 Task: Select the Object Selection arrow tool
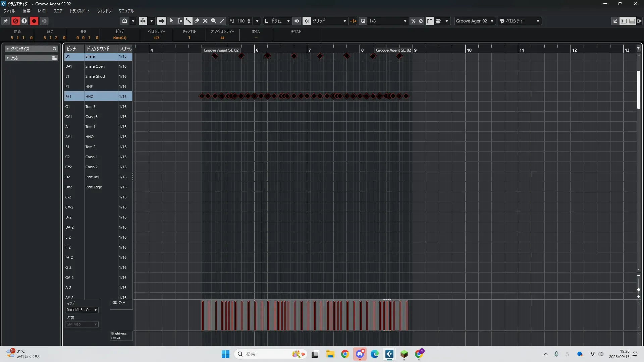click(x=172, y=21)
